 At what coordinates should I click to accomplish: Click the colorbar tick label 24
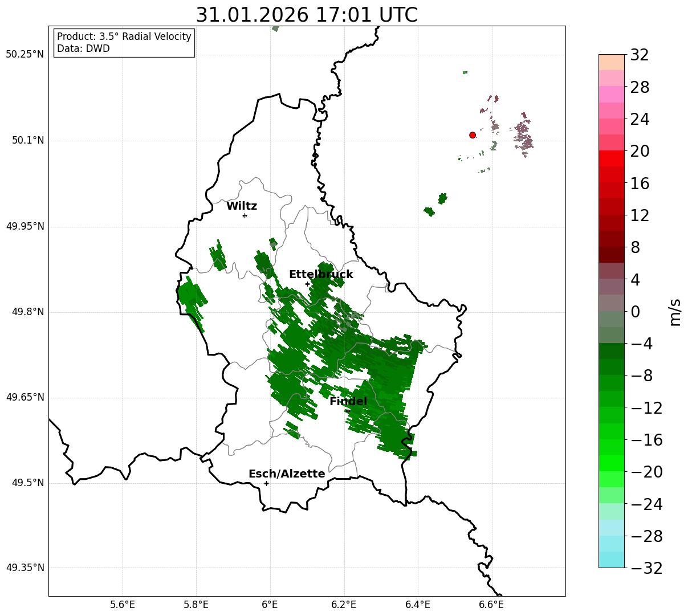click(x=640, y=119)
